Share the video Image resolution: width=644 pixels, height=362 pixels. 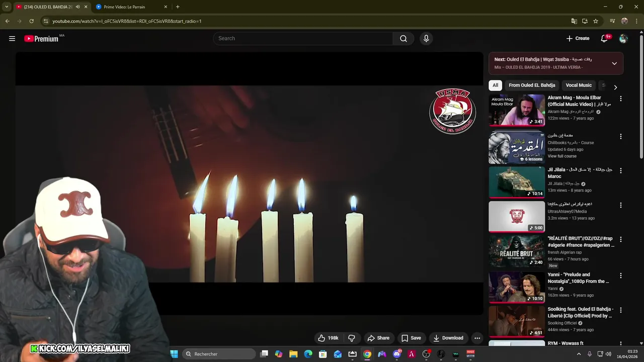(378, 338)
